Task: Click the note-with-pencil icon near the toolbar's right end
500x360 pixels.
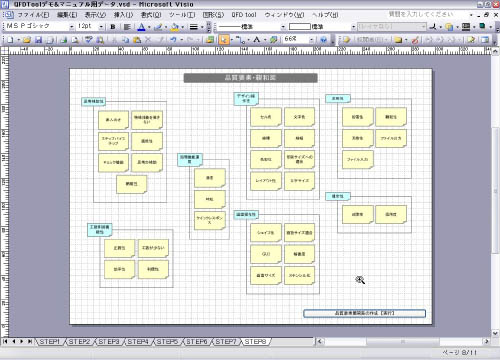Action: coord(471,40)
